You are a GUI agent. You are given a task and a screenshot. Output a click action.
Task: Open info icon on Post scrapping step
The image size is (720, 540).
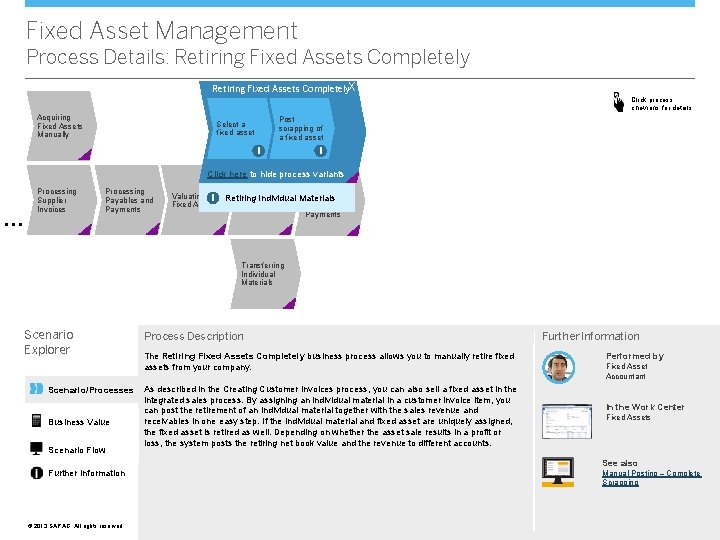pos(321,151)
